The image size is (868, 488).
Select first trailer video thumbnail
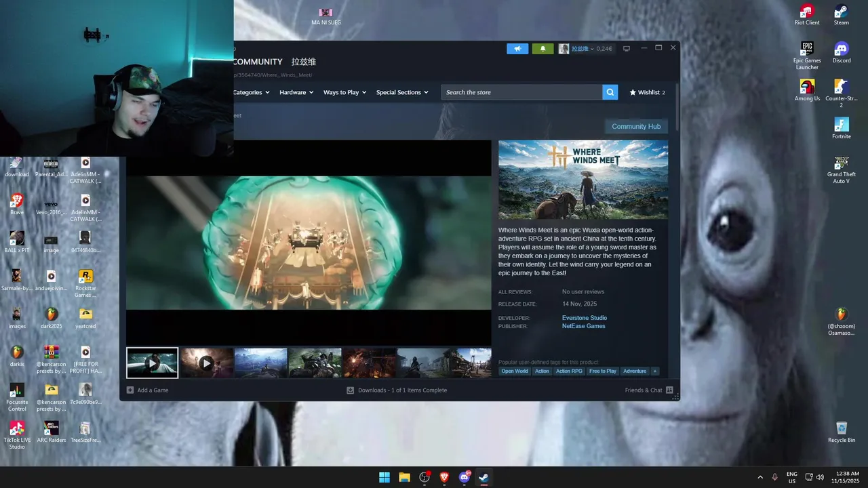pyautogui.click(x=153, y=363)
